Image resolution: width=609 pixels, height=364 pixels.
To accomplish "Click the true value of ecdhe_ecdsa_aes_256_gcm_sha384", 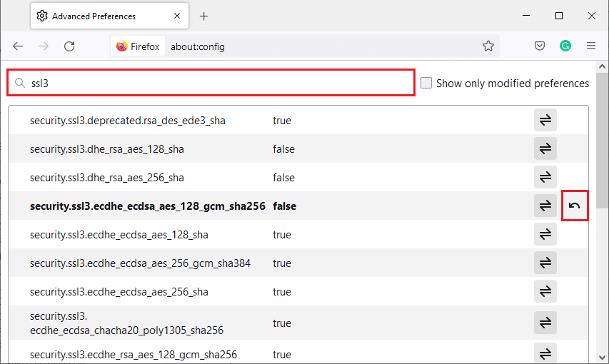I will pos(282,263).
